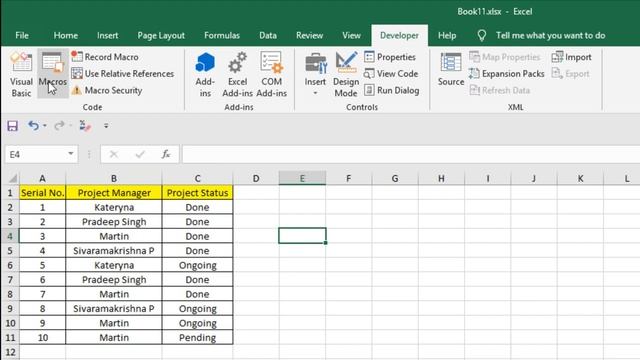Click the format painter-like quick access icon
The width and height of the screenshot is (640, 360).
coord(85,126)
